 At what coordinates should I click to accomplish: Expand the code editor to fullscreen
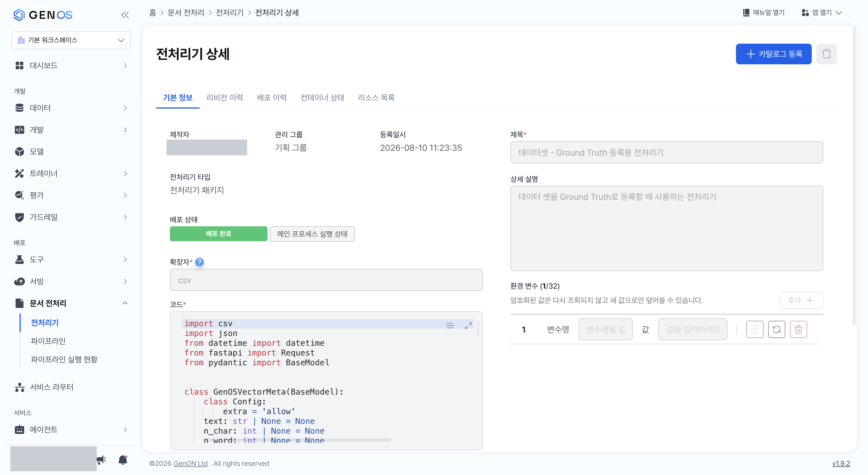tap(468, 325)
